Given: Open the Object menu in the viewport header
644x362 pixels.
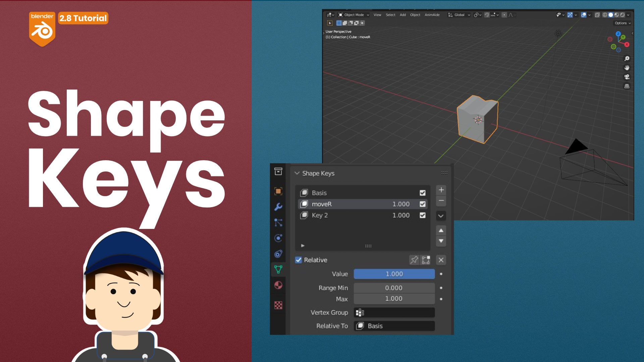Looking at the screenshot, I should [x=415, y=15].
